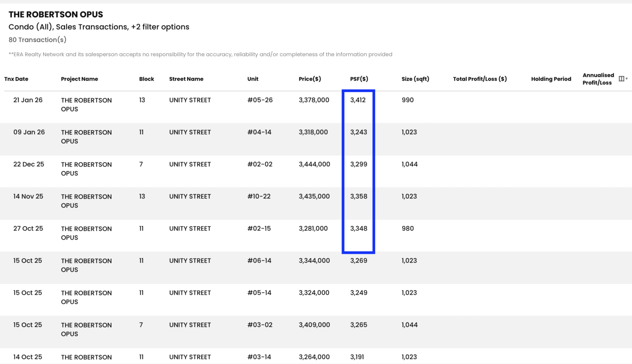Viewport: 632px width, 364px height.
Task: Click the Holding Period column header
Action: (551, 79)
